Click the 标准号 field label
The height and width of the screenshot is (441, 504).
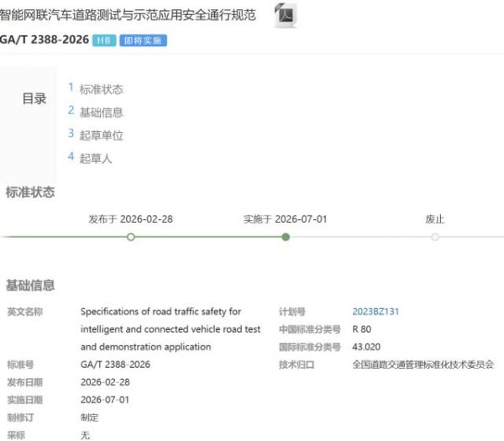[20, 365]
